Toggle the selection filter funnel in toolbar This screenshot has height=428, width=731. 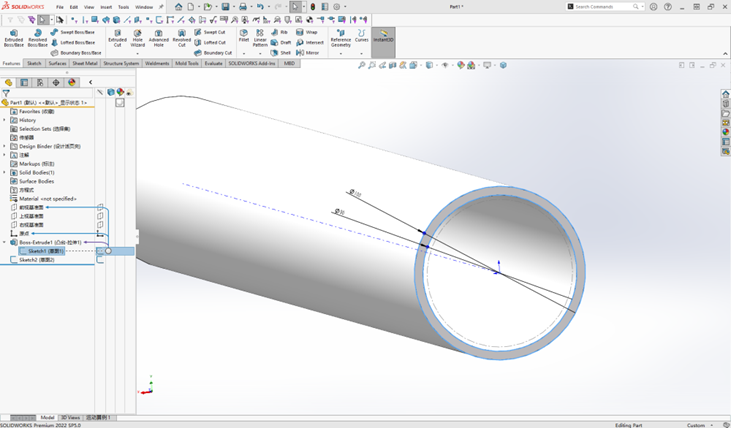coord(10,20)
